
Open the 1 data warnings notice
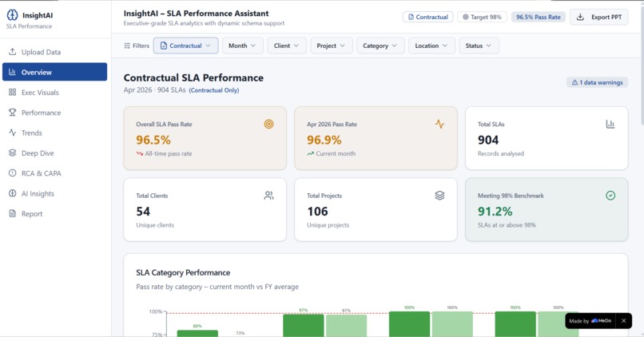pyautogui.click(x=597, y=82)
